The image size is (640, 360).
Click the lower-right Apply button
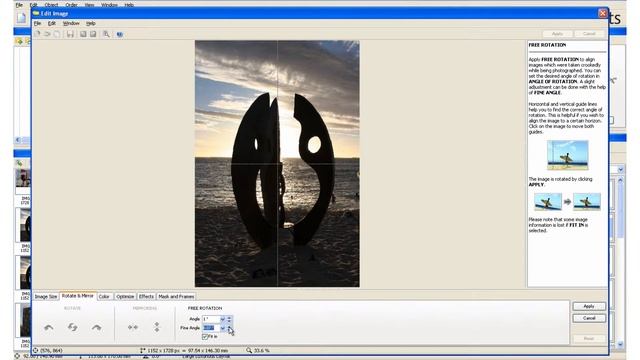point(589,306)
